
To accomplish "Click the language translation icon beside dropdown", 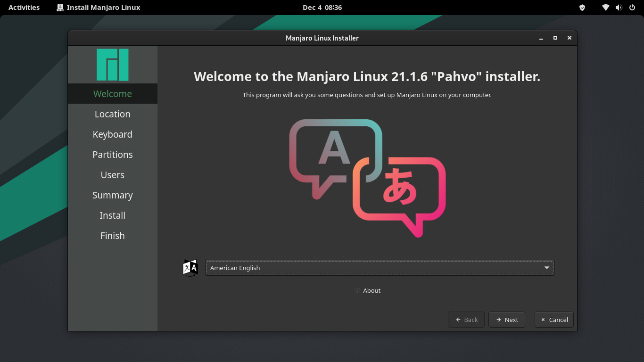I will tap(190, 268).
